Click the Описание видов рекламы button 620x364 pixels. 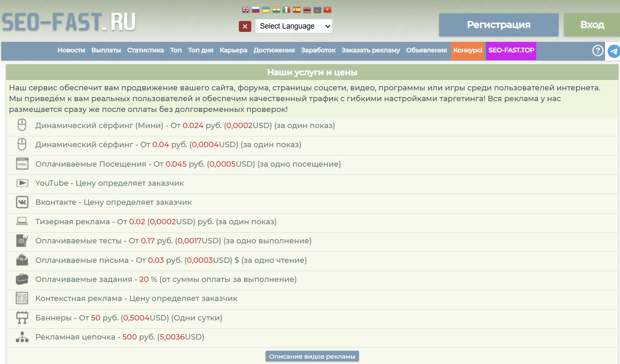(x=312, y=356)
